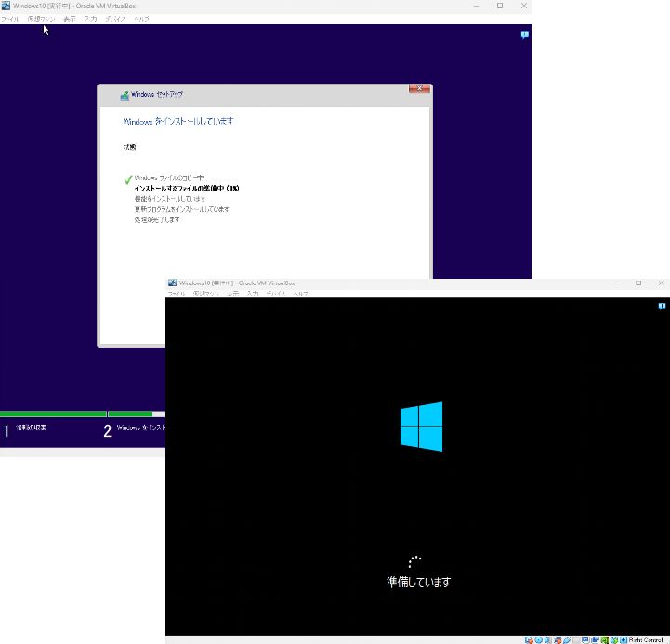670x644 pixels.
Task: Click notification center icon in front VM window
Action: [662, 306]
